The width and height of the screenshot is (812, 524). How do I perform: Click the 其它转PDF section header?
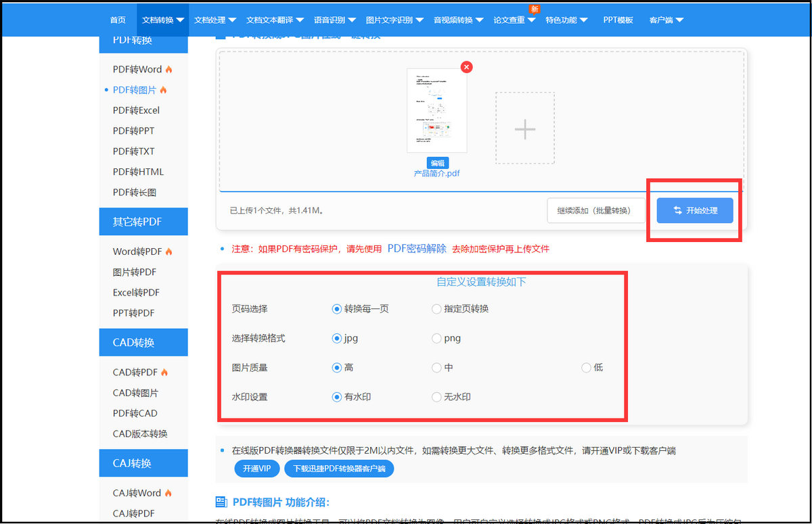143,222
